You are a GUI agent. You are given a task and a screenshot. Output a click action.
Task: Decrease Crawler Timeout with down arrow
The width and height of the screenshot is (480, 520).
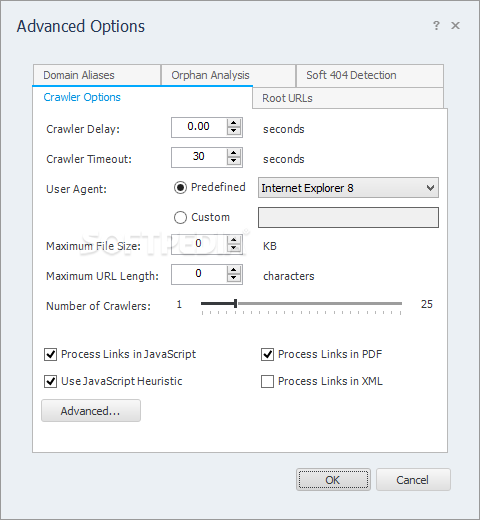click(234, 161)
